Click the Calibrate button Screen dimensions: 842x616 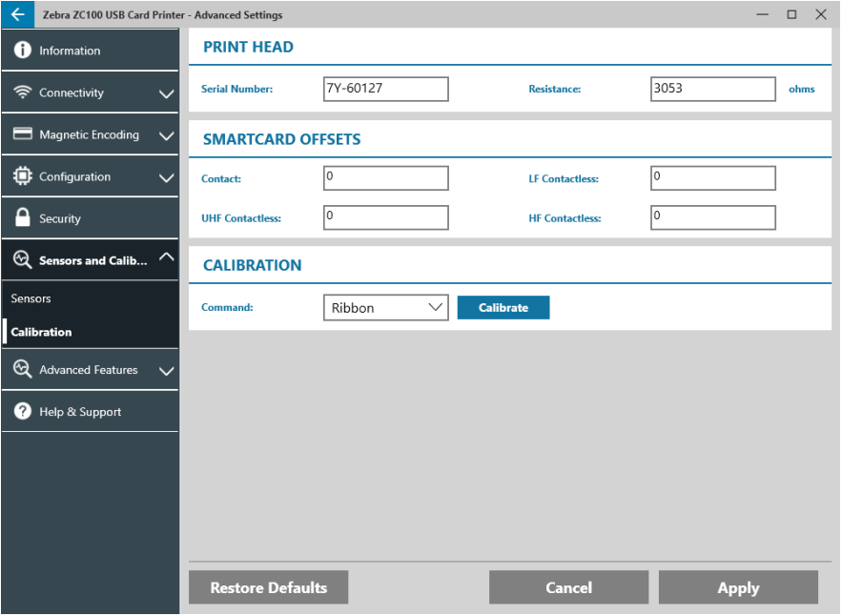tap(503, 307)
